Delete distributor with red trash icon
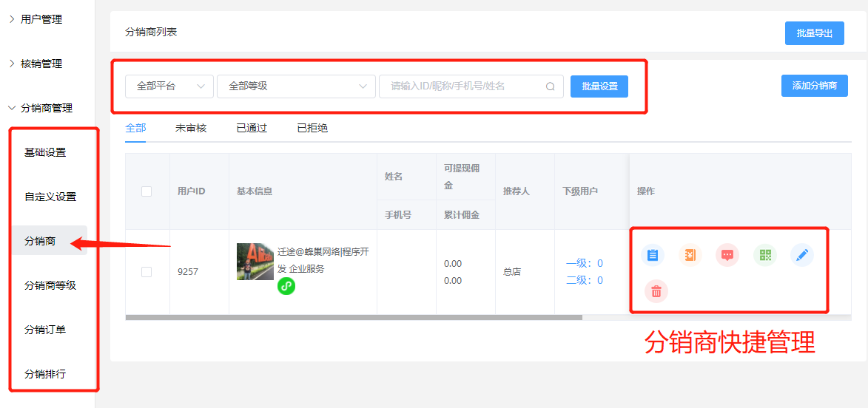868x408 pixels. pos(656,291)
